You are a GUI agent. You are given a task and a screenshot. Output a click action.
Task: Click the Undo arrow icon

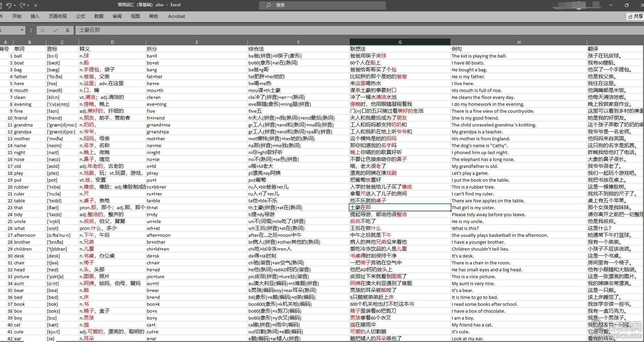click(9, 5)
